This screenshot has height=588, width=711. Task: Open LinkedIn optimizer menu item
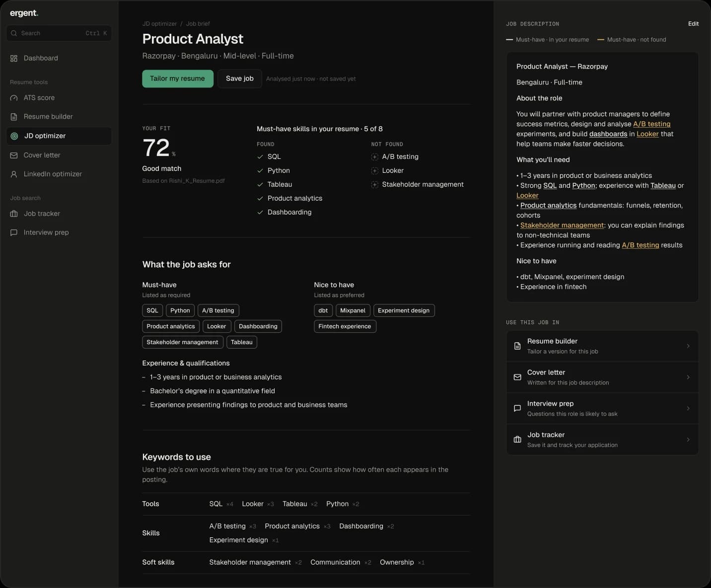59,174
